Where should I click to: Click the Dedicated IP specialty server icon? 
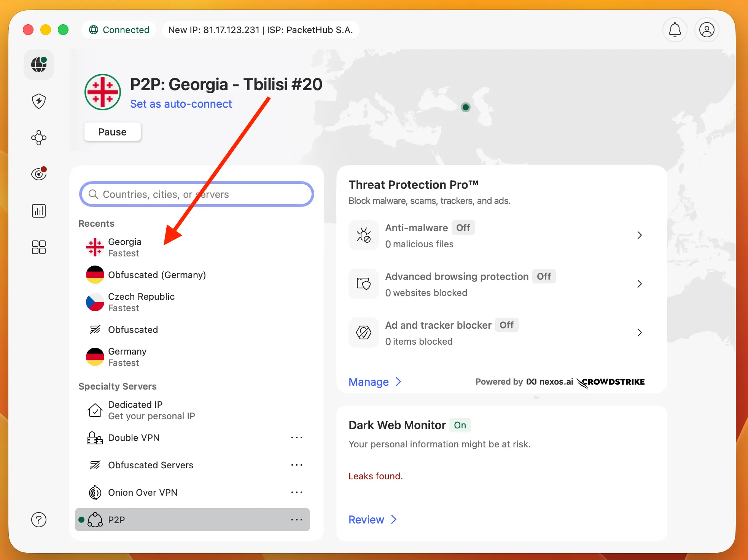95,410
